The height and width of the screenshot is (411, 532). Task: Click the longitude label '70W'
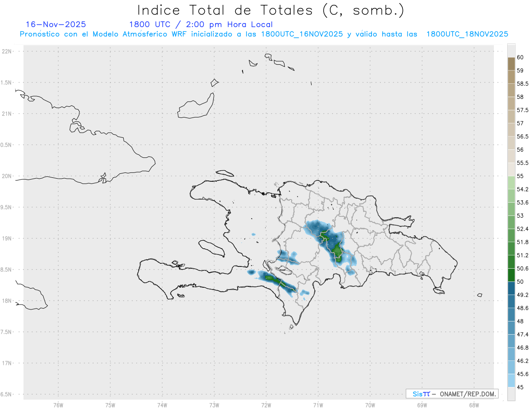click(x=370, y=405)
